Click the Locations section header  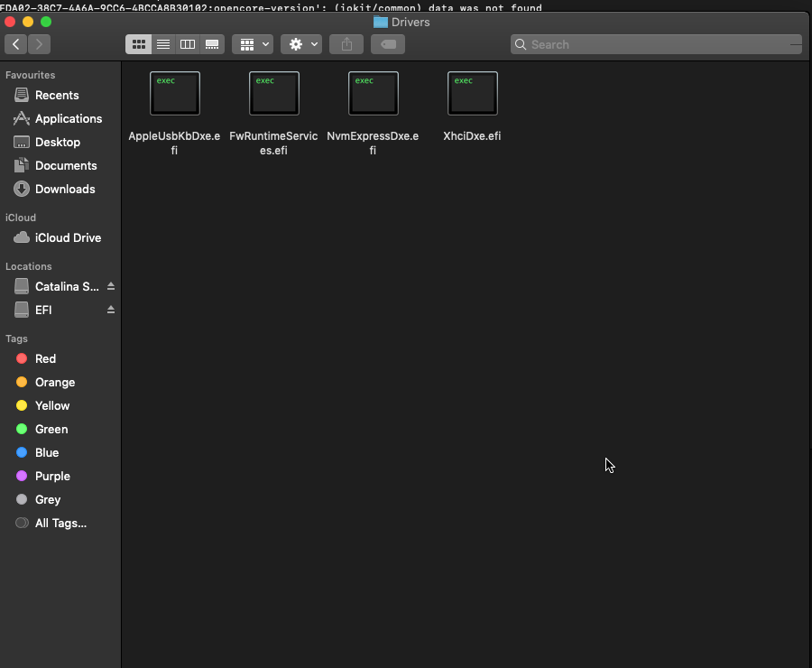[29, 266]
